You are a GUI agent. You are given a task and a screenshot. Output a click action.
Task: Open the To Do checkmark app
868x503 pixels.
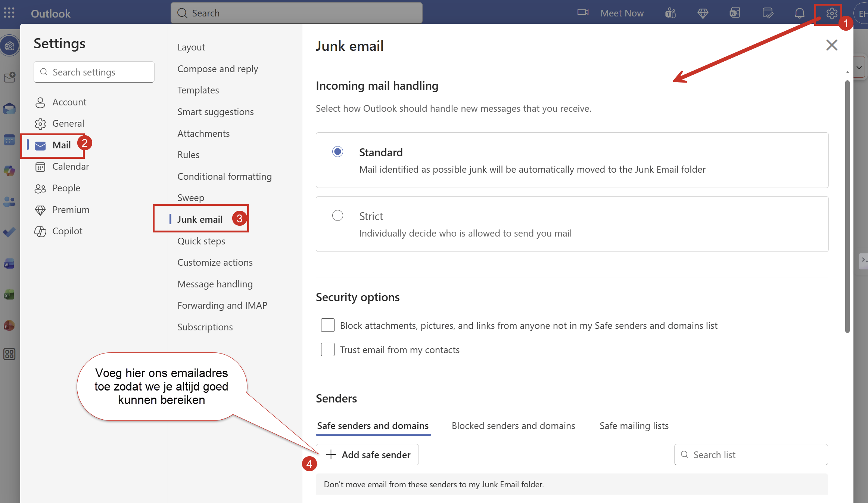click(x=9, y=232)
